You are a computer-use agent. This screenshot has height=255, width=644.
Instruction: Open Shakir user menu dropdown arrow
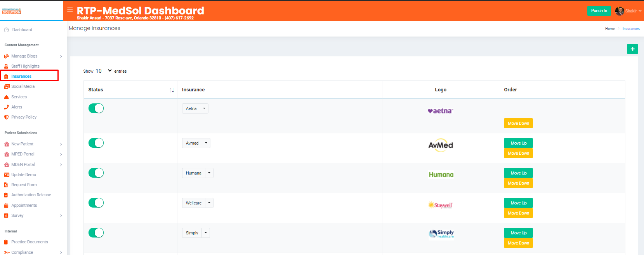click(x=640, y=11)
